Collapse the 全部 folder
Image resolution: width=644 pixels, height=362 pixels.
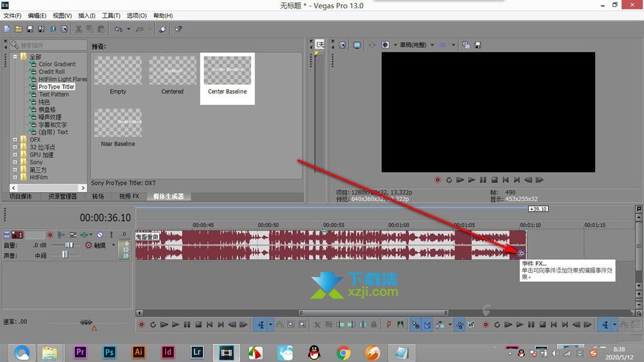point(15,57)
